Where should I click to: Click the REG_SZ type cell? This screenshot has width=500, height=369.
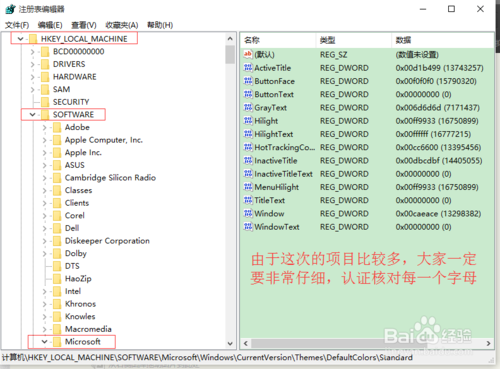(334, 55)
